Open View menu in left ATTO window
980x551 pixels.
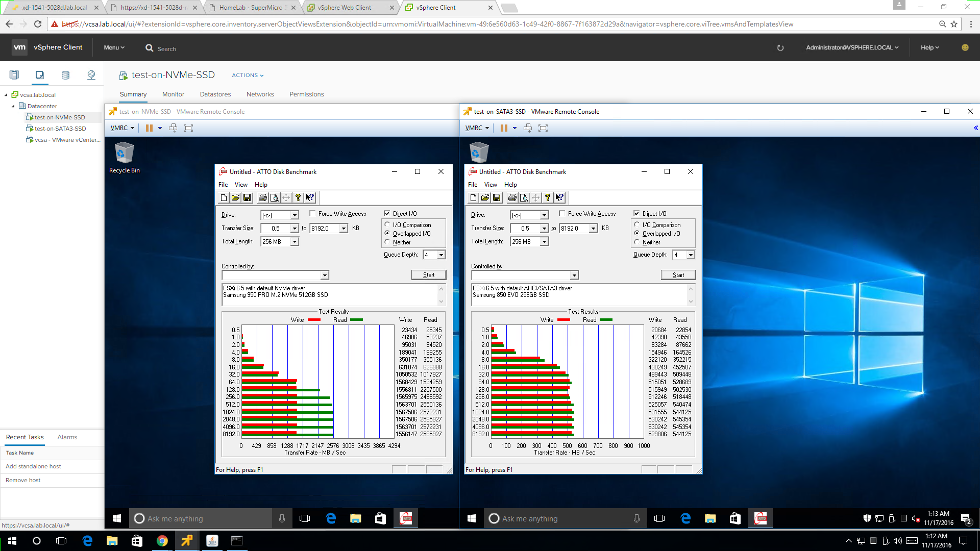pos(241,185)
